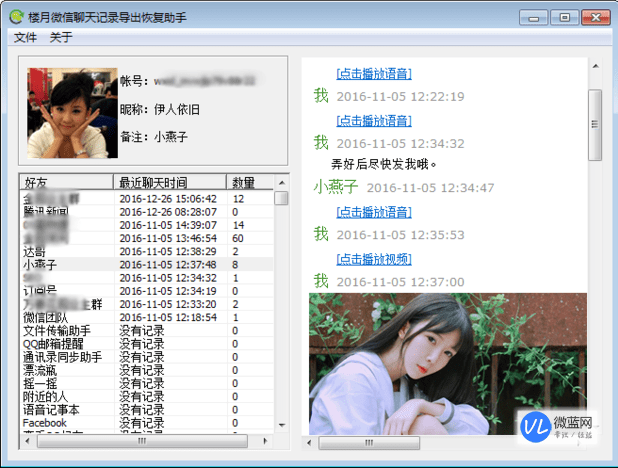Click sender name 小燕子 in chat
Screen dimensions: 618x468
point(336,186)
